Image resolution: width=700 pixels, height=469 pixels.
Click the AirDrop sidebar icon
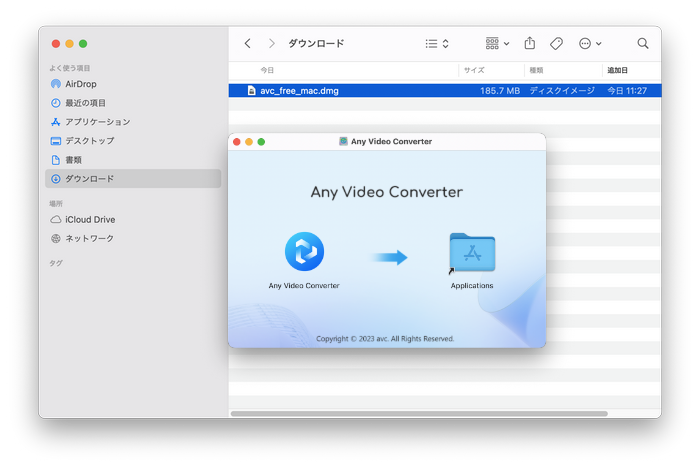click(x=56, y=84)
